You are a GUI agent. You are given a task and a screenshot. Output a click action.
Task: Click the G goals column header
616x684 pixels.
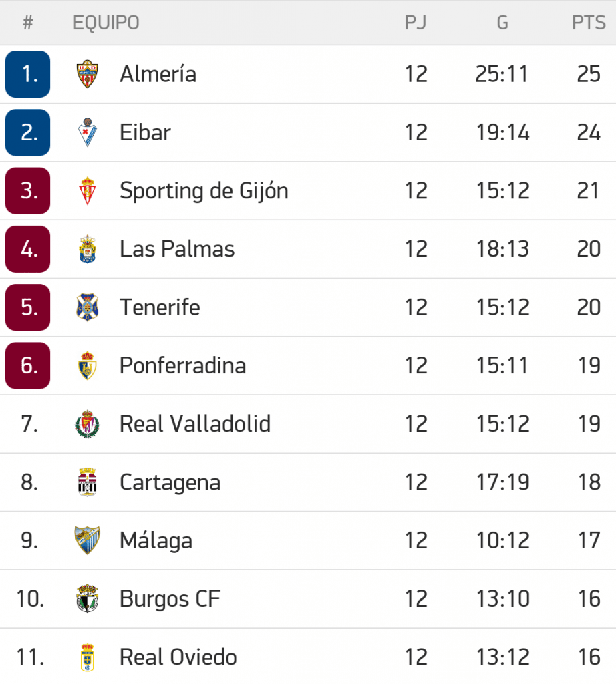tap(502, 23)
